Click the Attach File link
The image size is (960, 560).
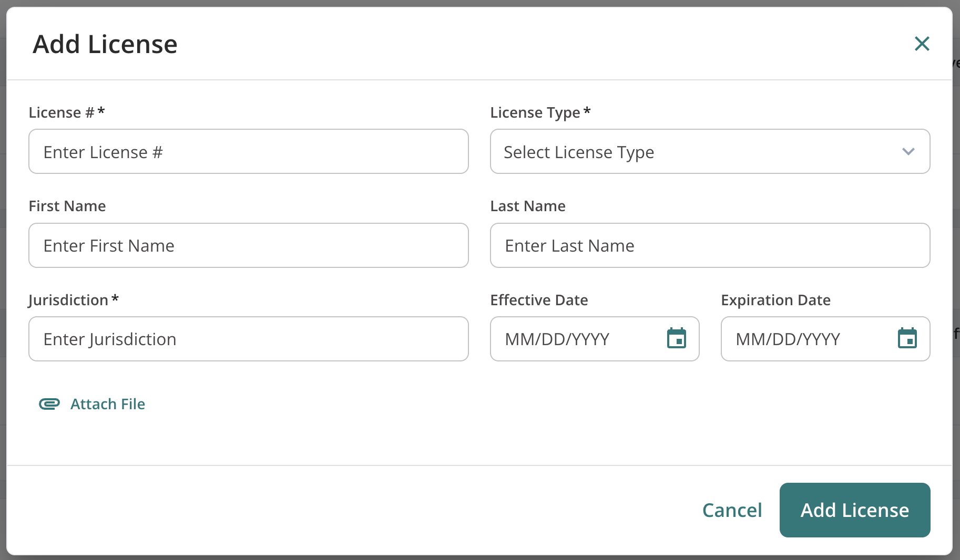(108, 404)
